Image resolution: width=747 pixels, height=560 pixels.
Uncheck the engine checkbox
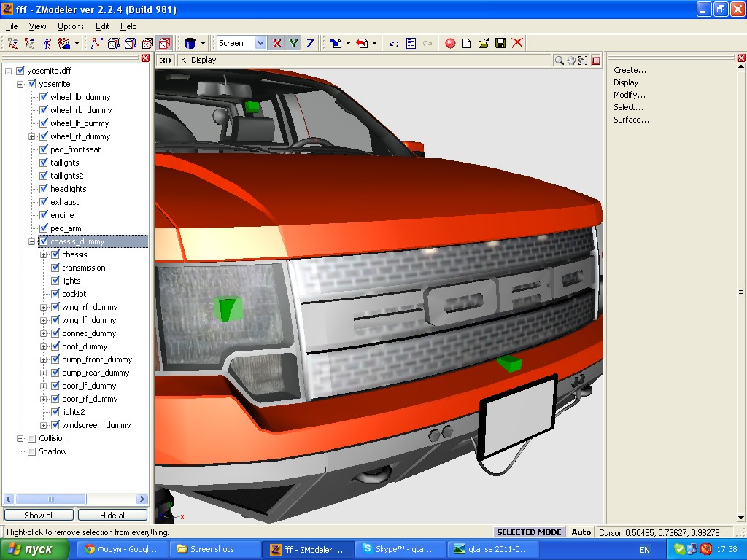43,215
